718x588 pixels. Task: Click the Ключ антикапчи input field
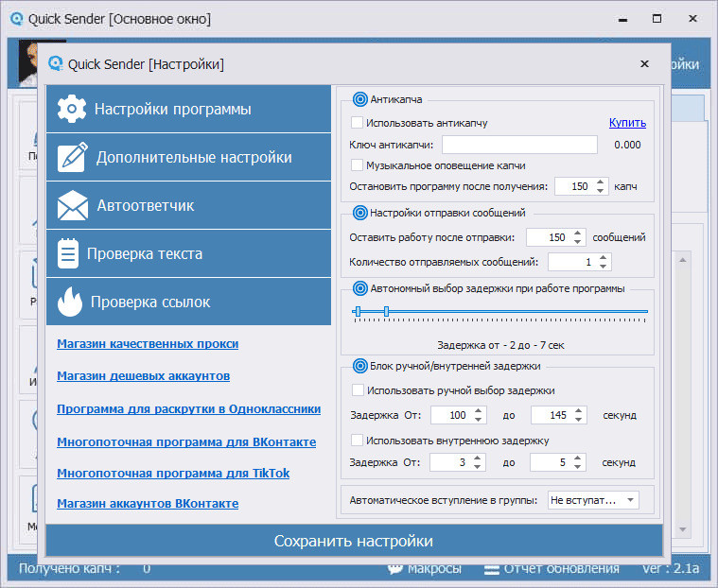[519, 145]
